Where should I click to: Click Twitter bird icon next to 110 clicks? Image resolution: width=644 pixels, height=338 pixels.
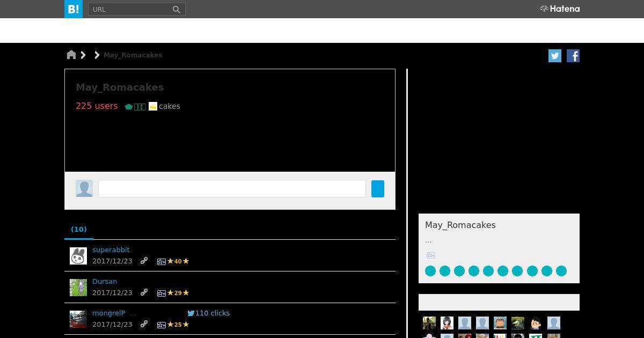coord(191,313)
